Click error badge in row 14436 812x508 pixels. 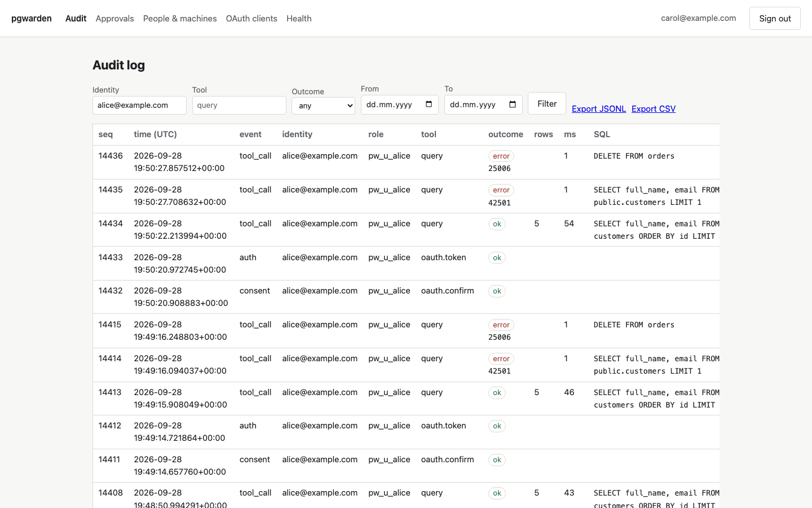pos(501,156)
